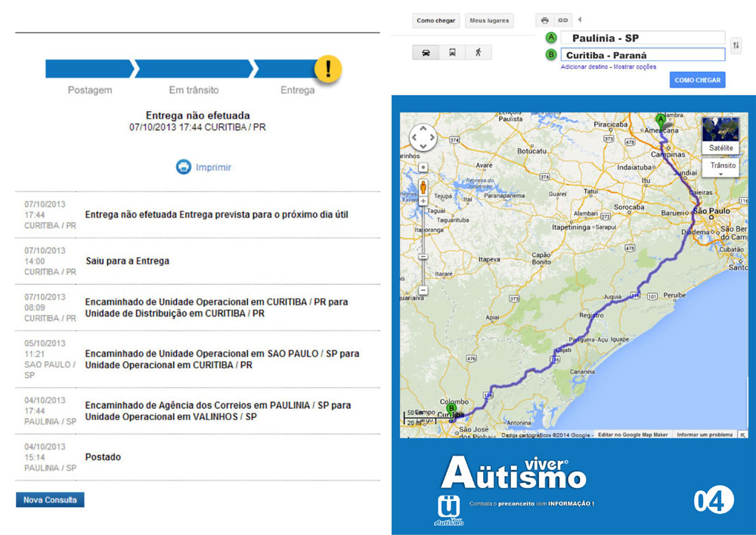Click the Nova Consulta button
This screenshot has width=756, height=535.
pyautogui.click(x=50, y=500)
